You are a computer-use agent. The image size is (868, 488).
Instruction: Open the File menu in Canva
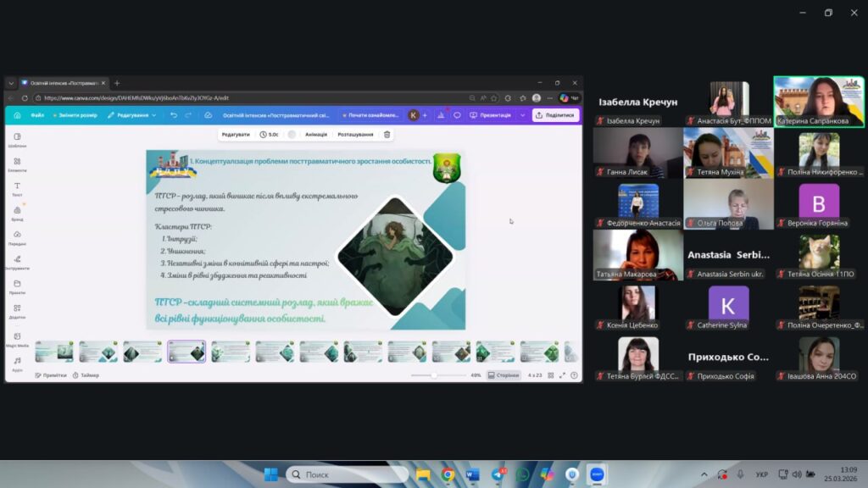pos(37,115)
